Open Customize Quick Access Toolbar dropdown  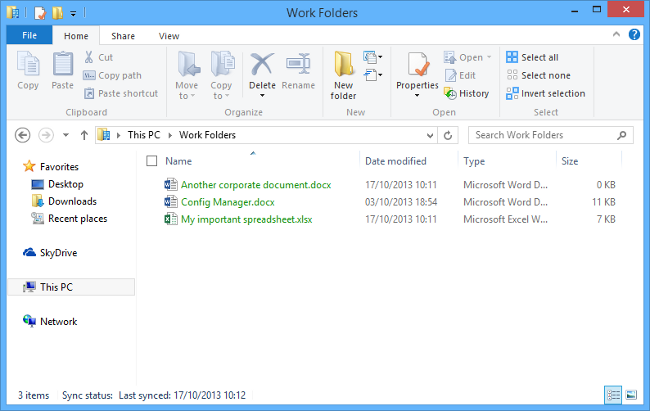click(x=73, y=14)
